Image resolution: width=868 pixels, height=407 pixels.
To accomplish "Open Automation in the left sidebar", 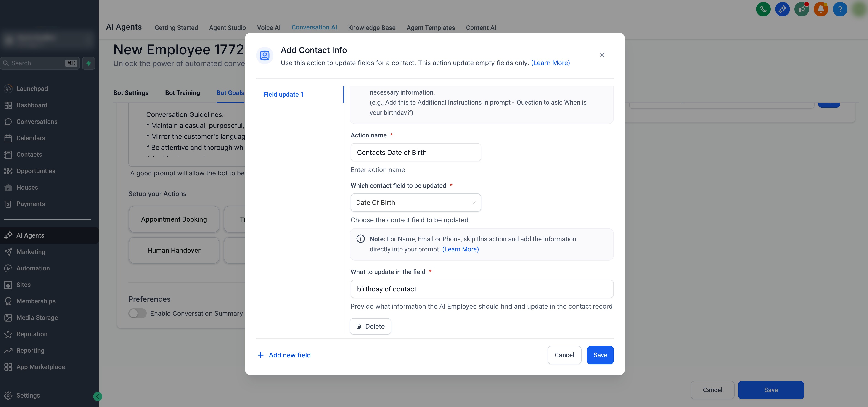I will (x=33, y=268).
